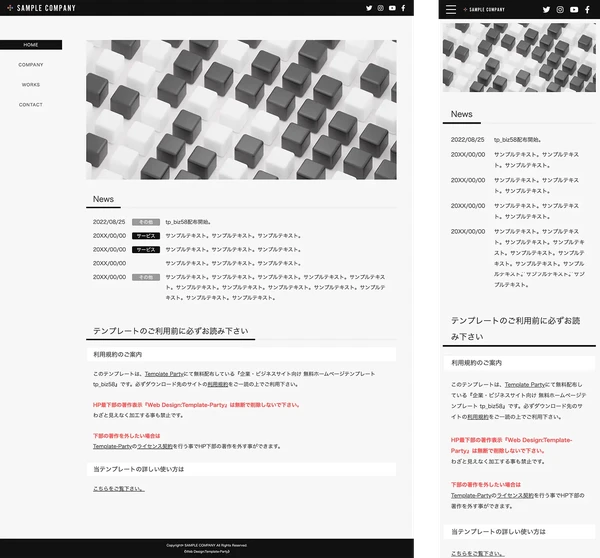Click 2022/08/25 date in desktop news
This screenshot has height=558, width=600.
(x=109, y=222)
